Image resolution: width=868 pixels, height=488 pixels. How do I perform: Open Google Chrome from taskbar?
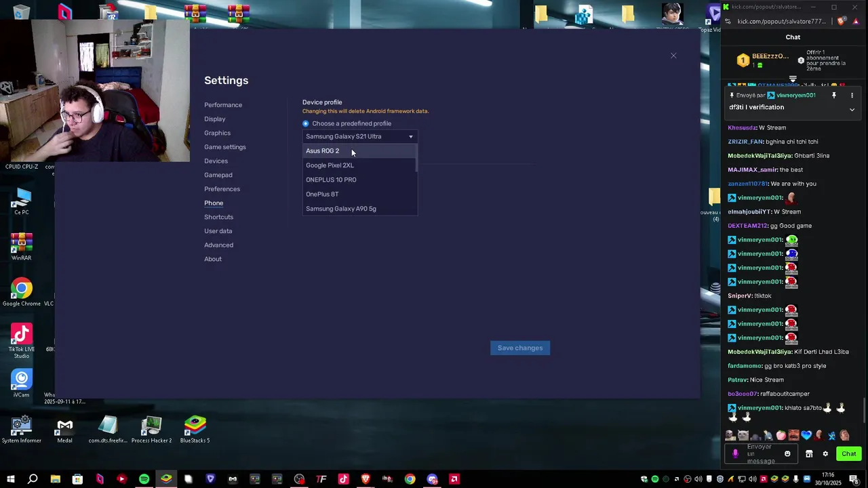(410, 479)
